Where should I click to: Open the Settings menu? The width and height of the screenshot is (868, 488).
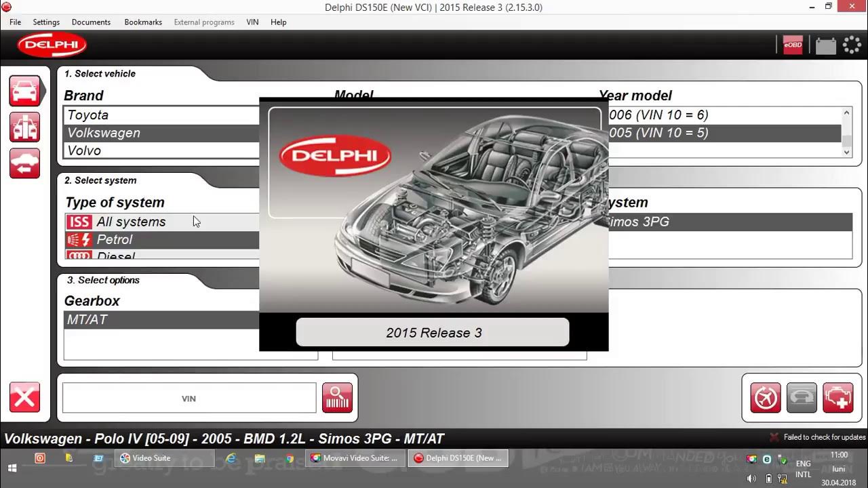pyautogui.click(x=46, y=22)
